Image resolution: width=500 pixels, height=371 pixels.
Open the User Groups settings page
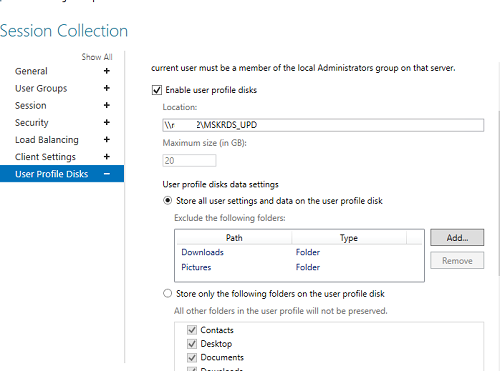pyautogui.click(x=41, y=88)
